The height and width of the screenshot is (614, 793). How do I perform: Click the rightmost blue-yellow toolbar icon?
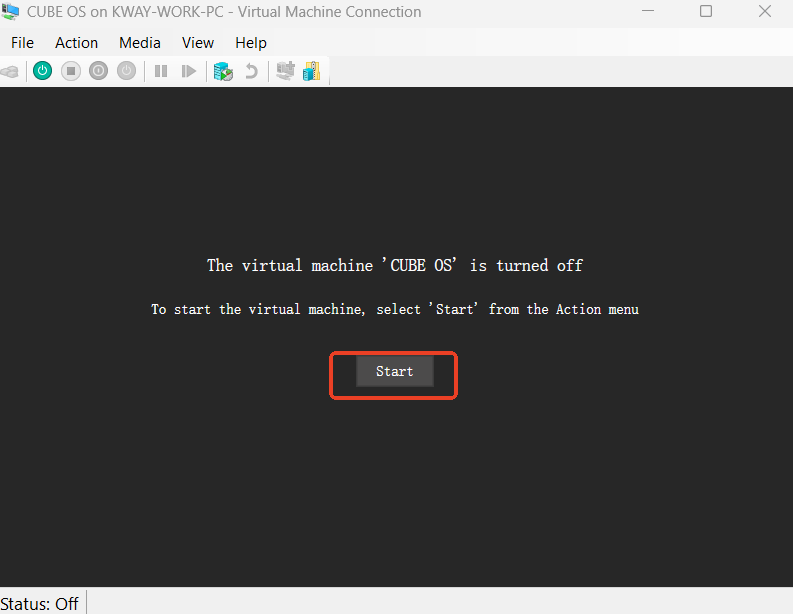(312, 71)
